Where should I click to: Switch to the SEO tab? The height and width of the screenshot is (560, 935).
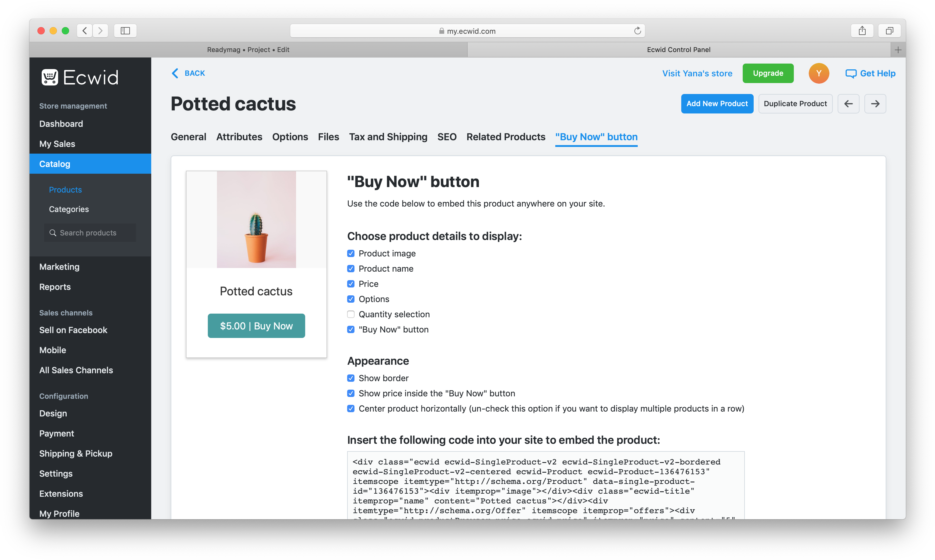click(447, 137)
